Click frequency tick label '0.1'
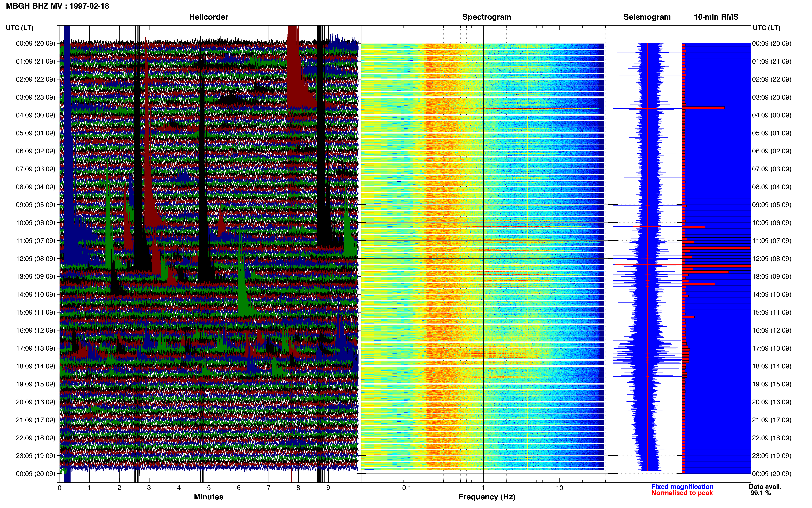Image resolution: width=812 pixels, height=508 pixels. (407, 487)
